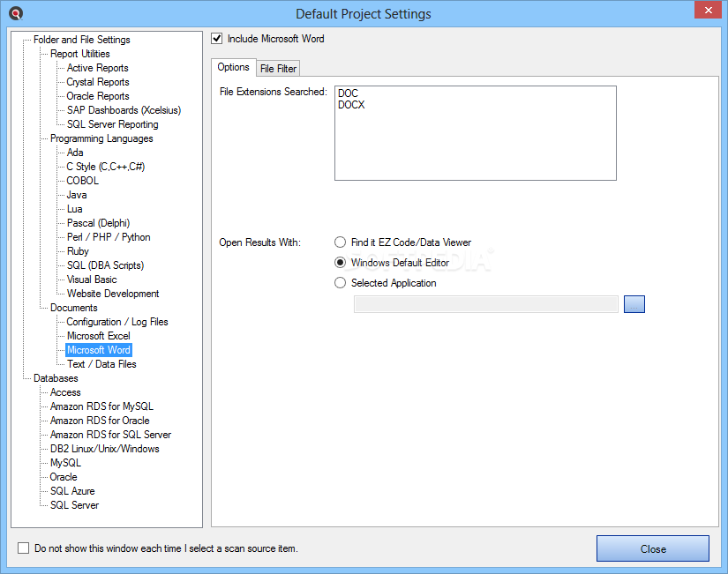Choose Selected Application radio option
The image size is (728, 574).
point(341,283)
